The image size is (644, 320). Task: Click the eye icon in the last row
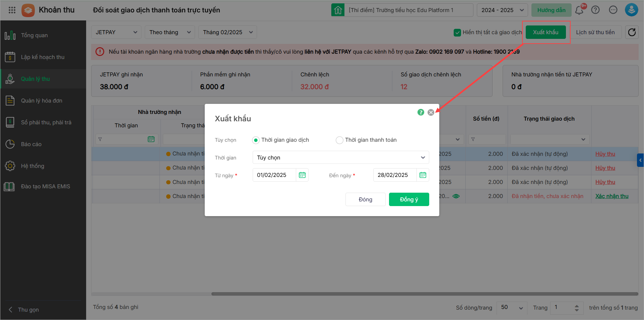tap(456, 196)
